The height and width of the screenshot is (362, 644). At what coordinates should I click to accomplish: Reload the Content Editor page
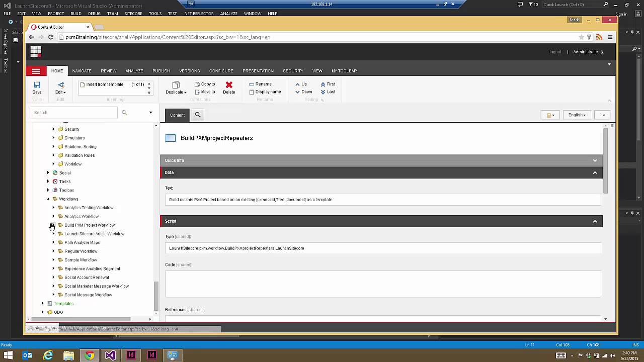[x=50, y=37]
